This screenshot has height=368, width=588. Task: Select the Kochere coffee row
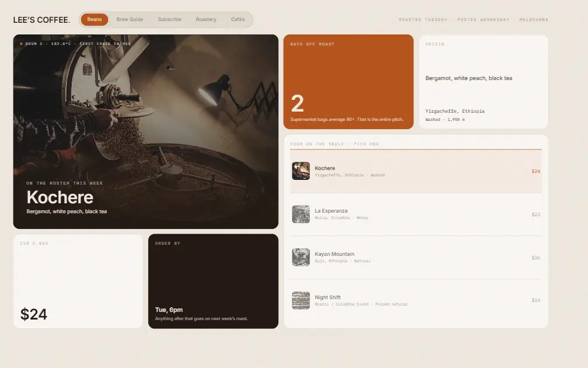tap(416, 171)
